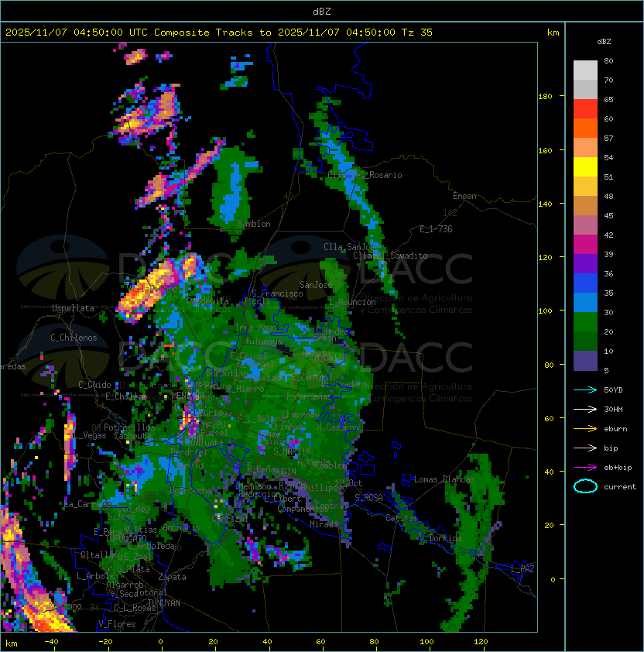Click the yellow eburn arrow in legend
This screenshot has height=652, width=644.
[x=585, y=429]
